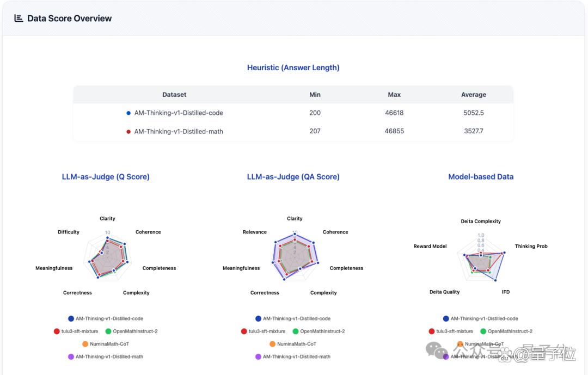Click the blue dot beside AM-Thinking-v1-Distilled-code row
Screen dimensions: 588x375
(x=128, y=113)
